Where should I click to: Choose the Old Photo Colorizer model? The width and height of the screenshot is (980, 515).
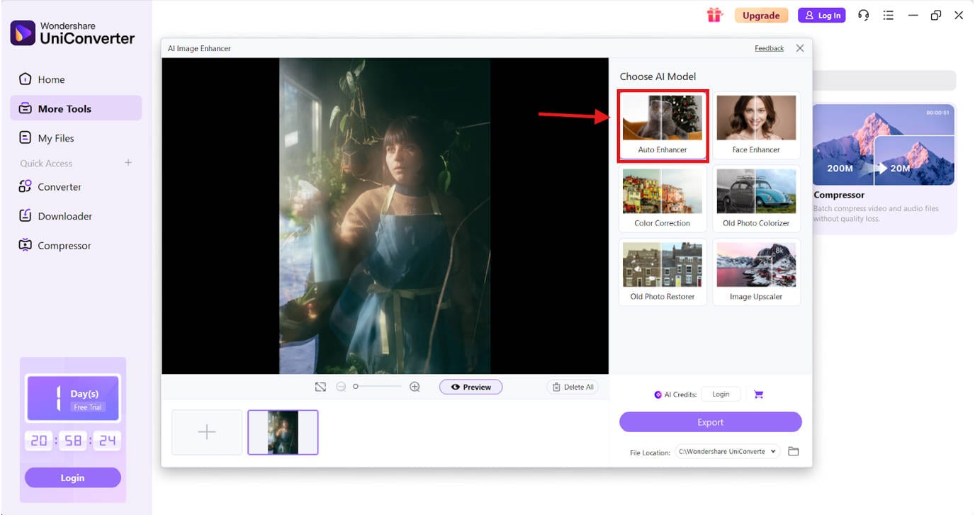pyautogui.click(x=756, y=198)
